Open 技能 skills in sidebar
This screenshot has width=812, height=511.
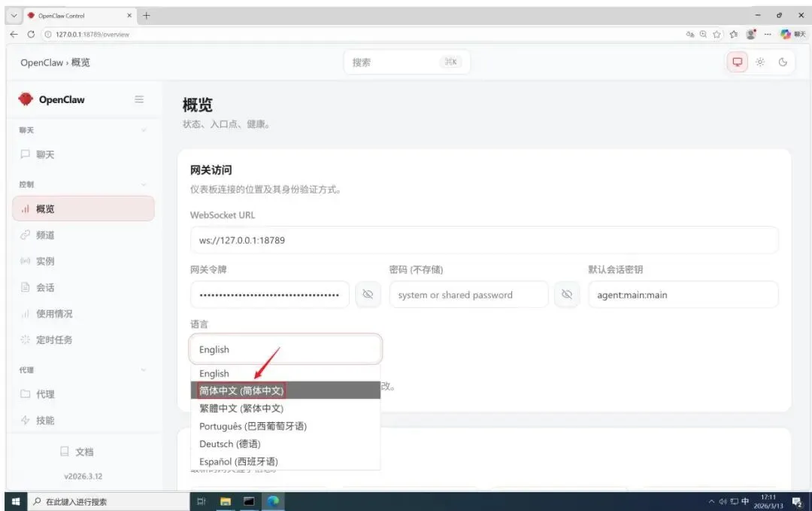click(x=83, y=420)
